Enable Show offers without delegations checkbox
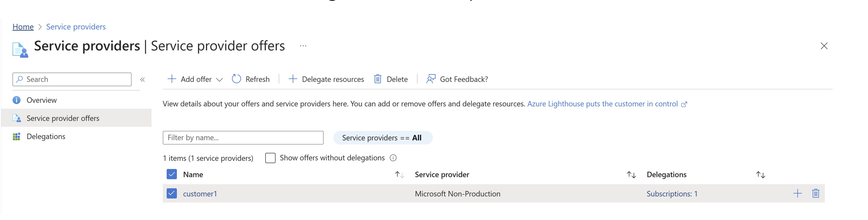Image resolution: width=868 pixels, height=220 pixels. 270,158
